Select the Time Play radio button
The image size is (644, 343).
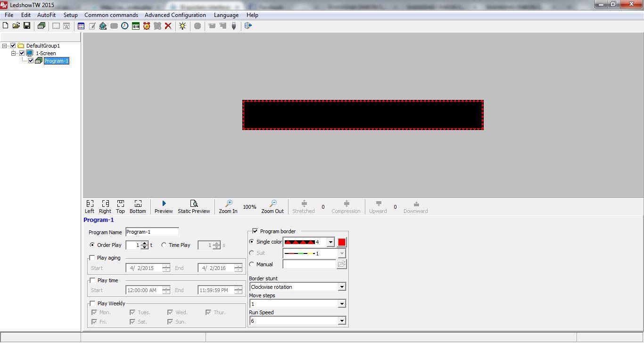pos(164,245)
